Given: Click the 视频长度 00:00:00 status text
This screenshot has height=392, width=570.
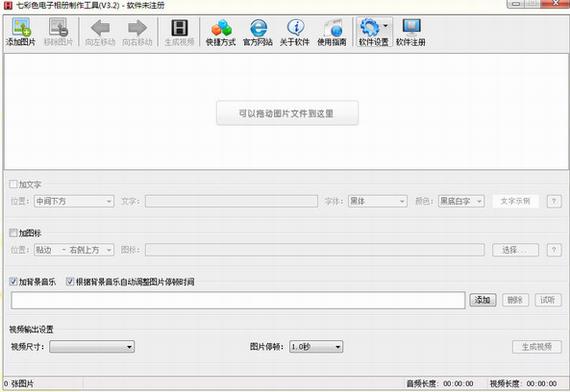Looking at the screenshot, I should [x=523, y=384].
